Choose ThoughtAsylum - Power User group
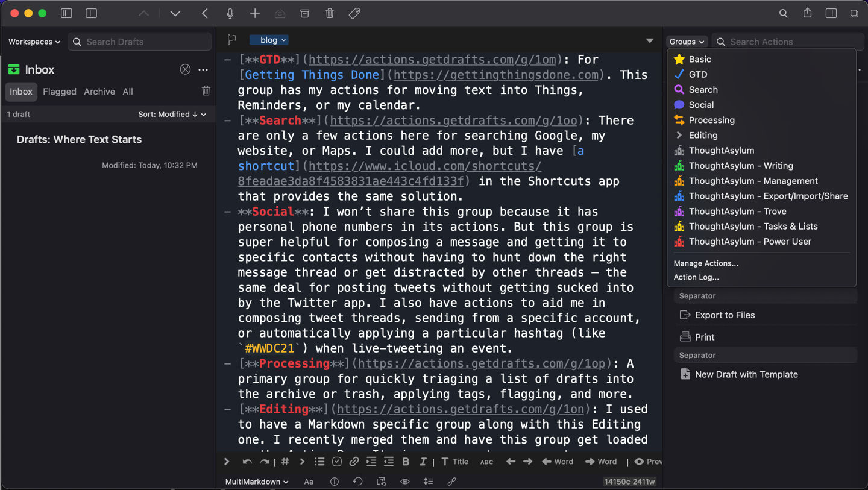 click(x=761, y=241)
